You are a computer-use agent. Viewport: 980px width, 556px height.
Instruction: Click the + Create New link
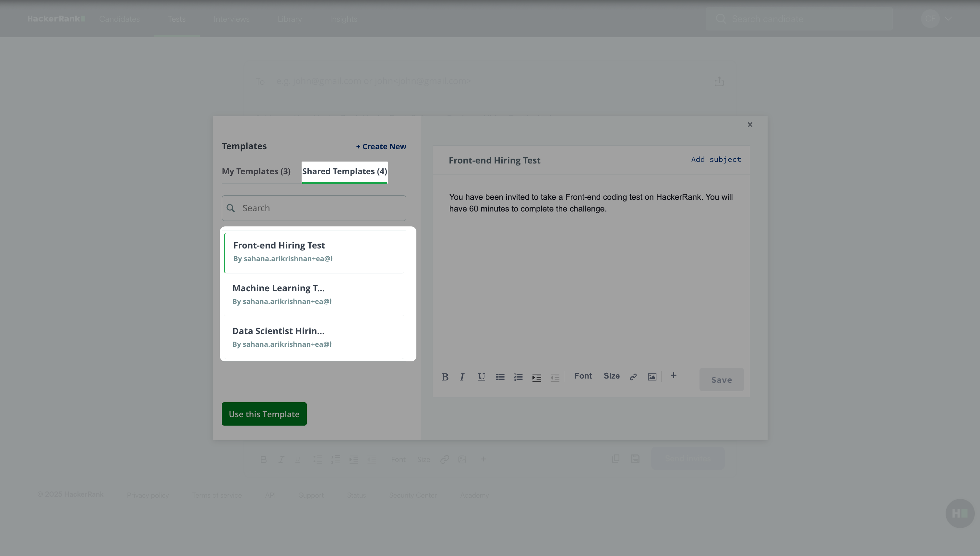pos(381,147)
